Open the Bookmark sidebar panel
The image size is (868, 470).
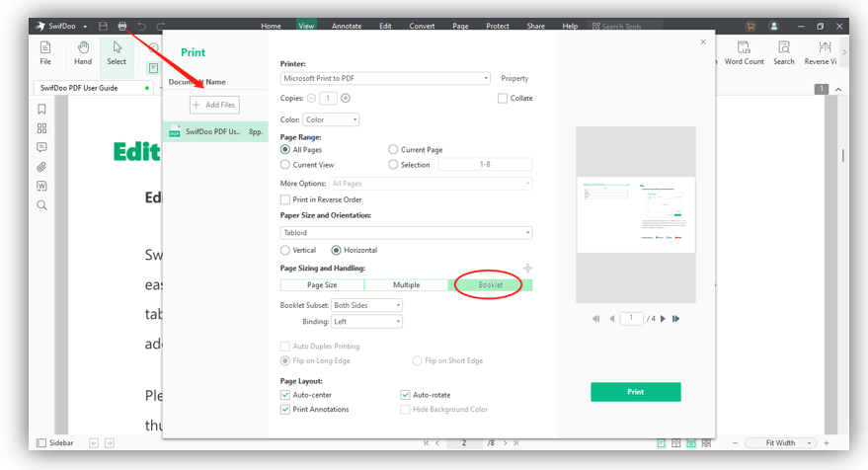click(41, 109)
